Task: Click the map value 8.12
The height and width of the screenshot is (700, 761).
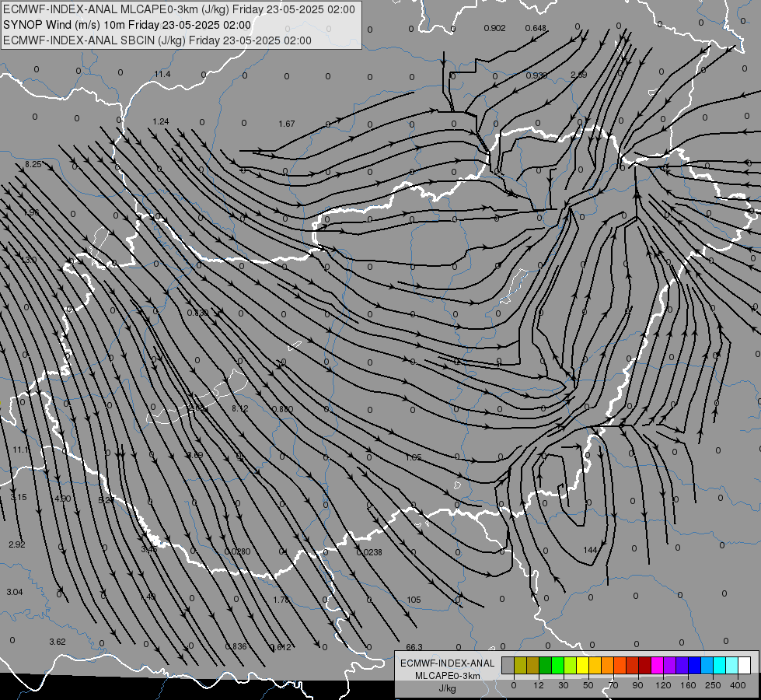Action: [x=239, y=408]
